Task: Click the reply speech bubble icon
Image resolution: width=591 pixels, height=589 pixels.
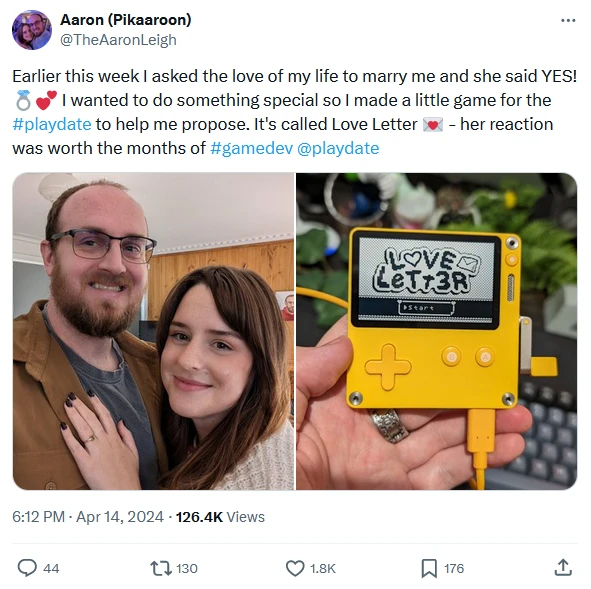Action: (x=28, y=568)
